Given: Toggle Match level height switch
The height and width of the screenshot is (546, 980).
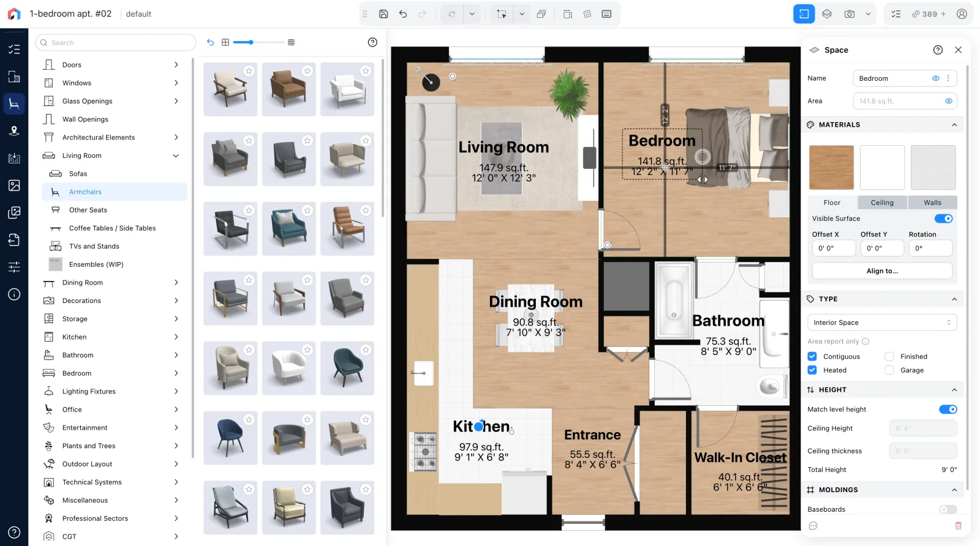Looking at the screenshot, I should click(x=948, y=409).
